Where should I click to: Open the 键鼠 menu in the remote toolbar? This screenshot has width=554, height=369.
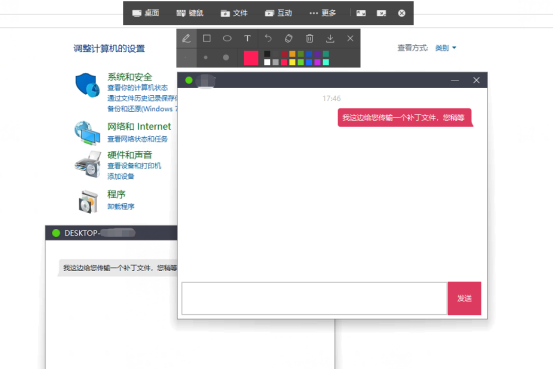pos(190,13)
